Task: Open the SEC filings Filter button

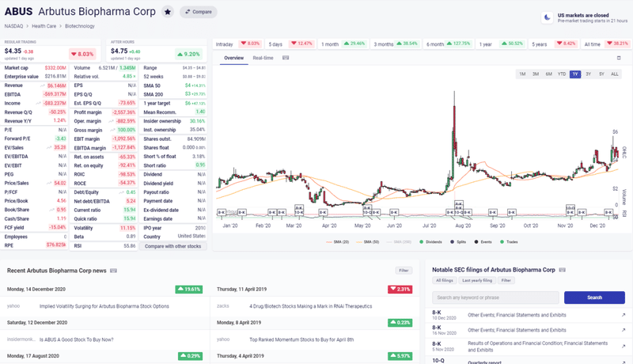Action: tap(506, 280)
